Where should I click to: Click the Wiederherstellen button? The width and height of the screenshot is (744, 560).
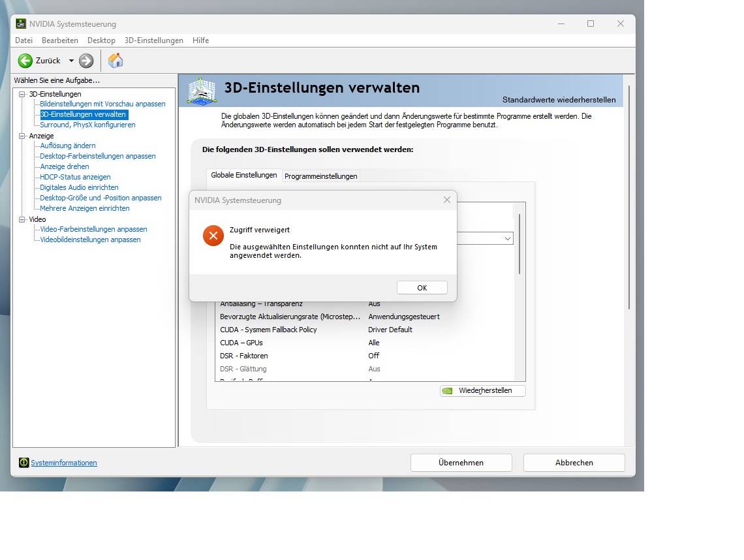482,390
